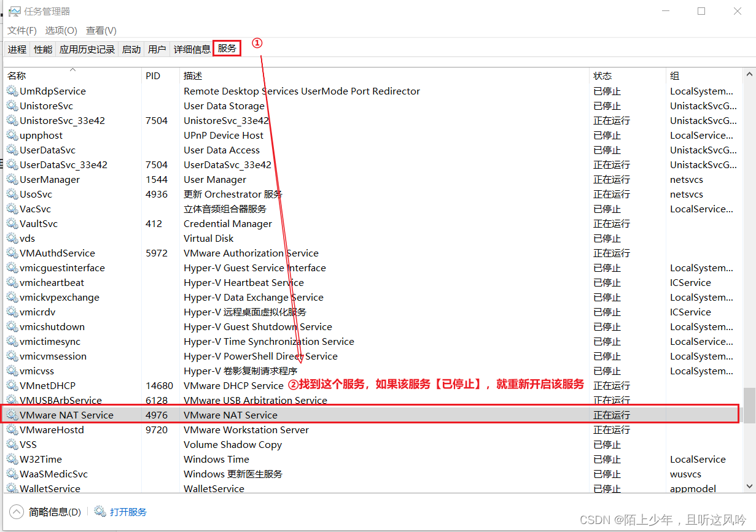Click the gear icon beside VMnetDHCP
The width and height of the screenshot is (756, 532).
pyautogui.click(x=12, y=385)
